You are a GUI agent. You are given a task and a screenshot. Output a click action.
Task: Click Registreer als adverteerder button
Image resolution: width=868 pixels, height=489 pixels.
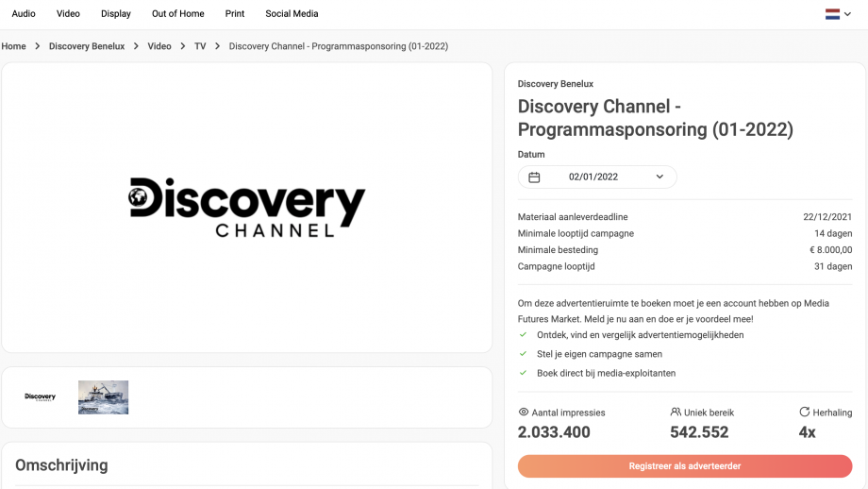pyautogui.click(x=685, y=466)
